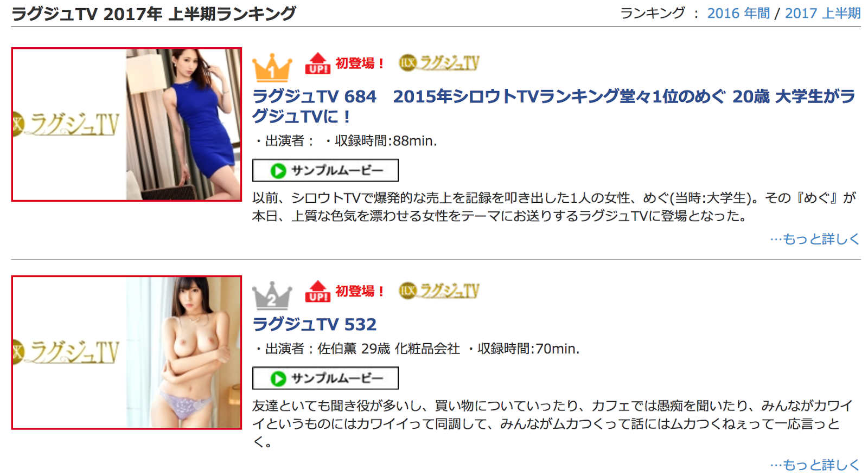Click the 初登場！ label in first entry
The image size is (868, 476).
(360, 63)
